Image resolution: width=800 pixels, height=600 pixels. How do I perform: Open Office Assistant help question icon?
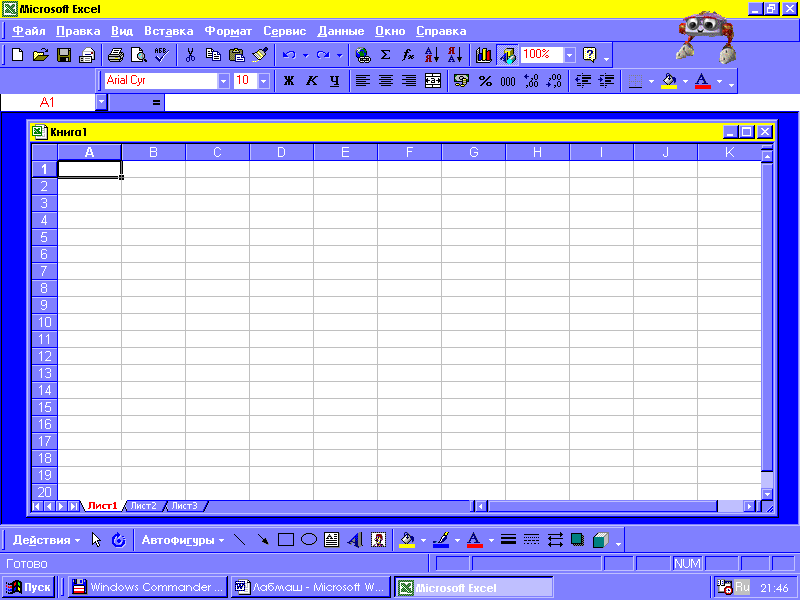click(x=590, y=55)
